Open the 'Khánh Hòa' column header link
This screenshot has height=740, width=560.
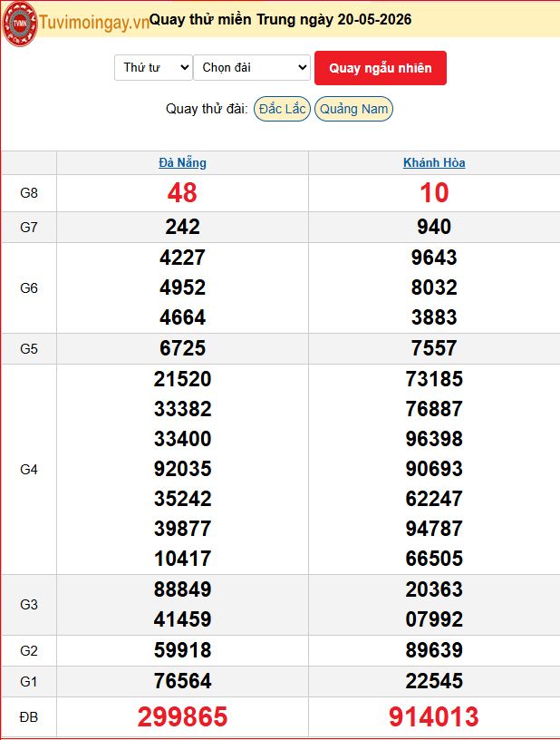(x=434, y=163)
